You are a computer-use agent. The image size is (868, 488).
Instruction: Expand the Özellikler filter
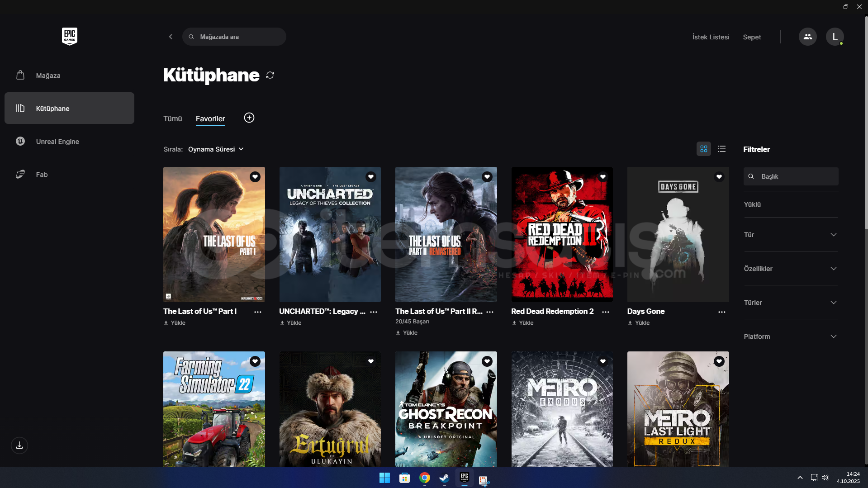(x=791, y=269)
